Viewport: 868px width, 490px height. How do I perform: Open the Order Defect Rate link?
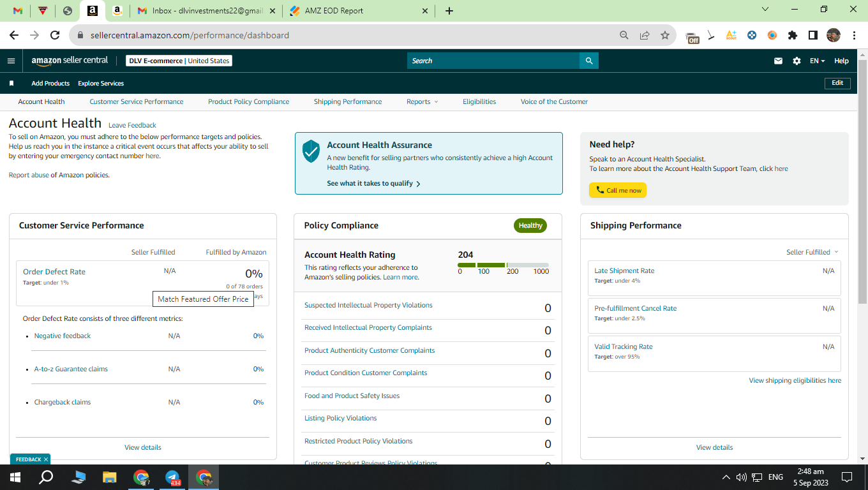coord(54,272)
